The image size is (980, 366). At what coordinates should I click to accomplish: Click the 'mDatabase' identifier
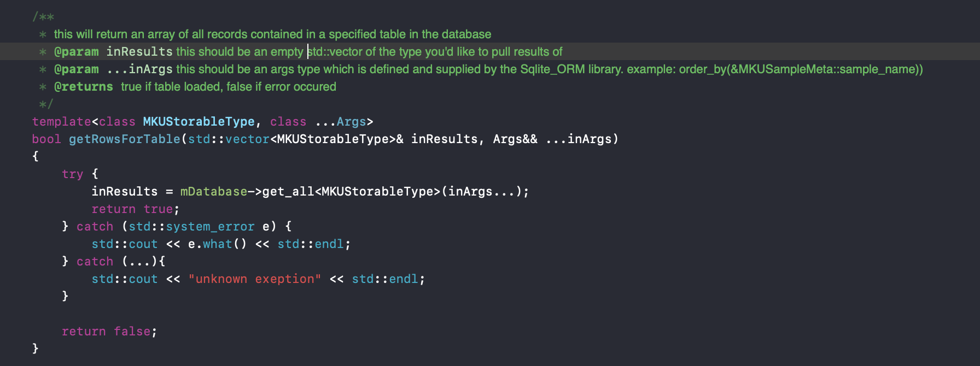tap(214, 191)
